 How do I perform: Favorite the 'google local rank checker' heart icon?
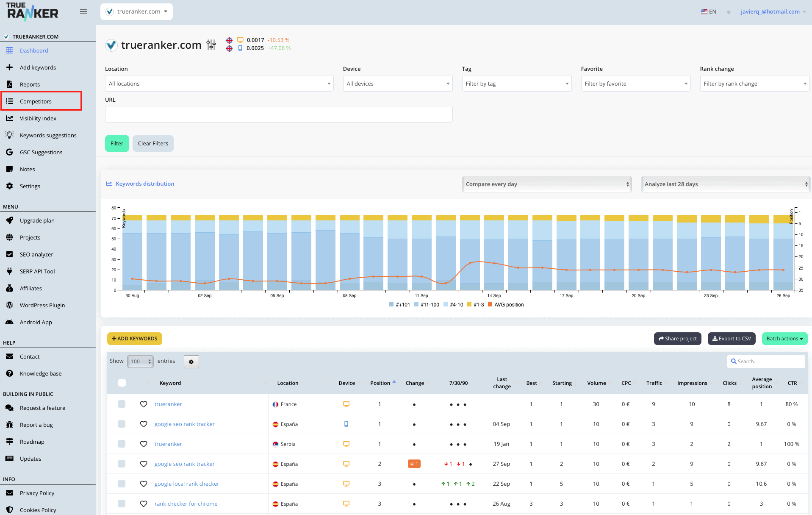point(144,484)
